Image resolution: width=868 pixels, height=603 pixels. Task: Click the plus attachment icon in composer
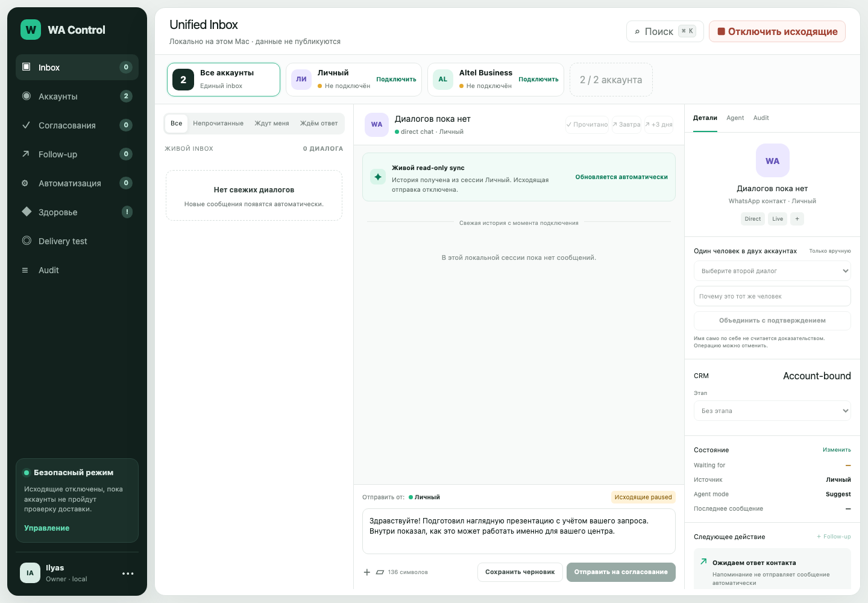367,572
